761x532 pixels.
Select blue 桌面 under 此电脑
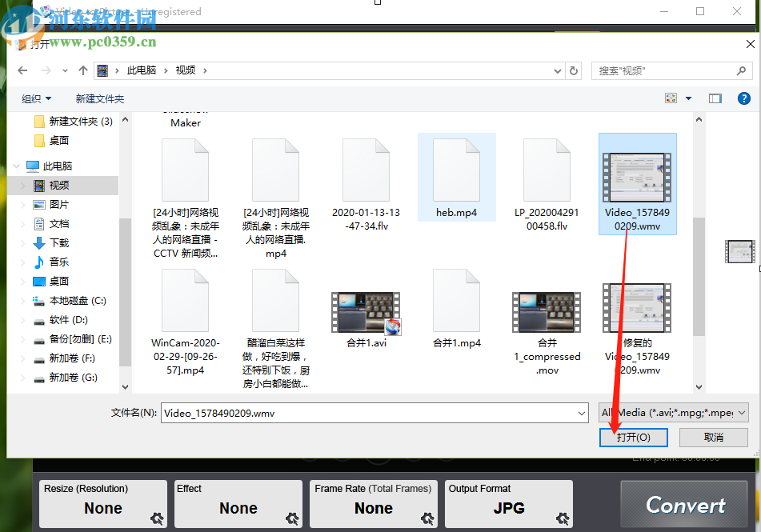pyautogui.click(x=51, y=282)
